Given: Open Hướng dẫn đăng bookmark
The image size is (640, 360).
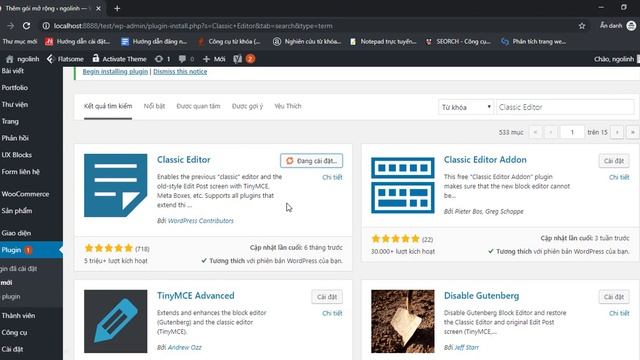Looking at the screenshot, I should click(x=154, y=41).
